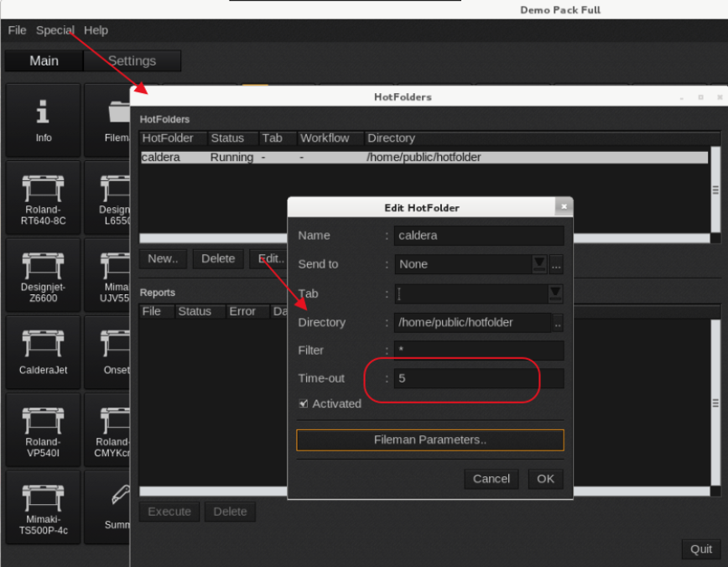Image resolution: width=728 pixels, height=567 pixels.
Task: Close the Edit HotFolder dialog
Action: coord(564,206)
